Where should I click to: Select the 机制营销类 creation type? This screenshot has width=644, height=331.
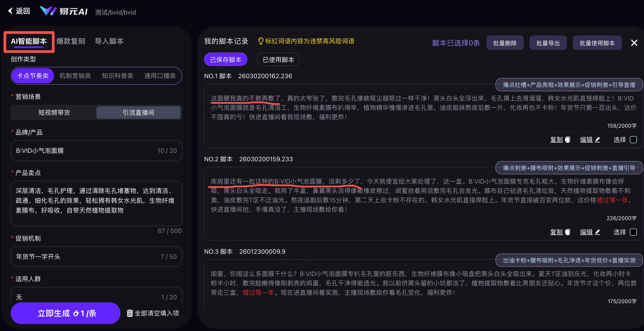75,76
